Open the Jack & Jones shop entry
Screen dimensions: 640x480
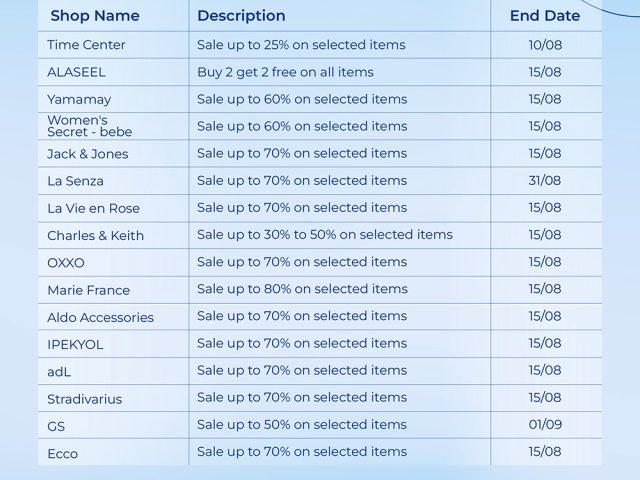pyautogui.click(x=87, y=154)
